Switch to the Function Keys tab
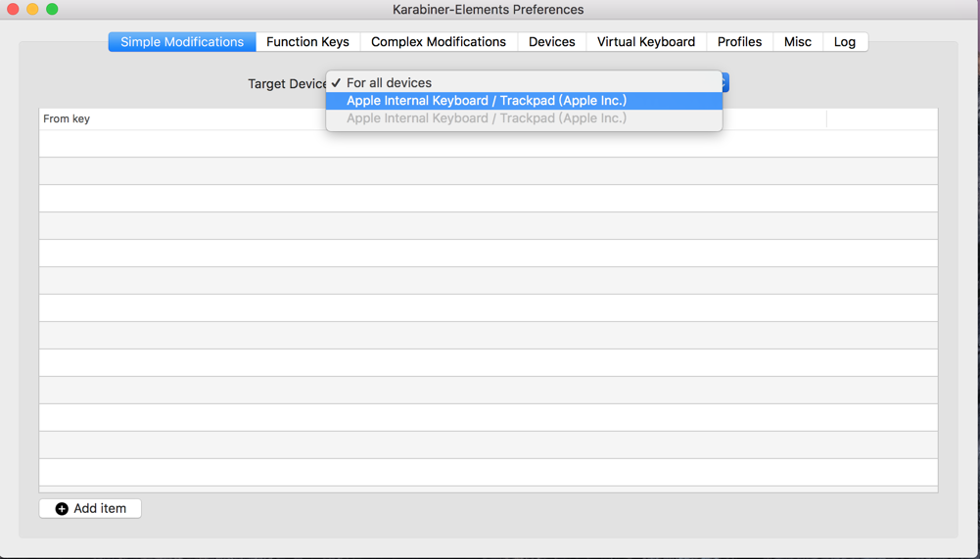 pyautogui.click(x=307, y=42)
